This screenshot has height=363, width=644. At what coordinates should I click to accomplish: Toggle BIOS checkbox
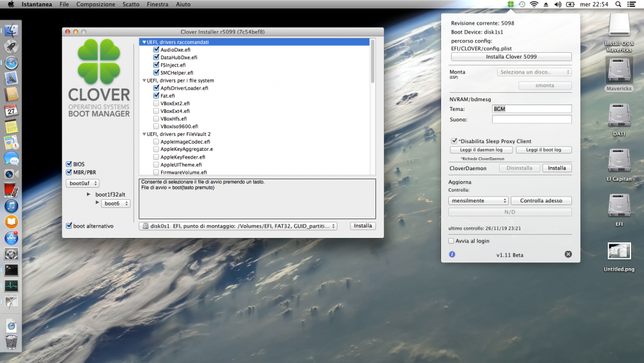point(69,164)
